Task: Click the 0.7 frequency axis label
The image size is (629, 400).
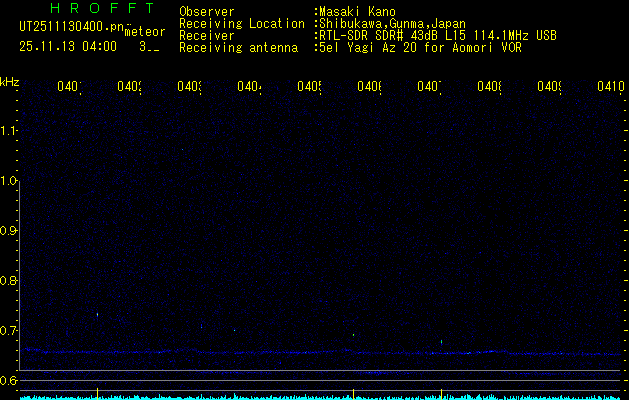Action: point(8,330)
